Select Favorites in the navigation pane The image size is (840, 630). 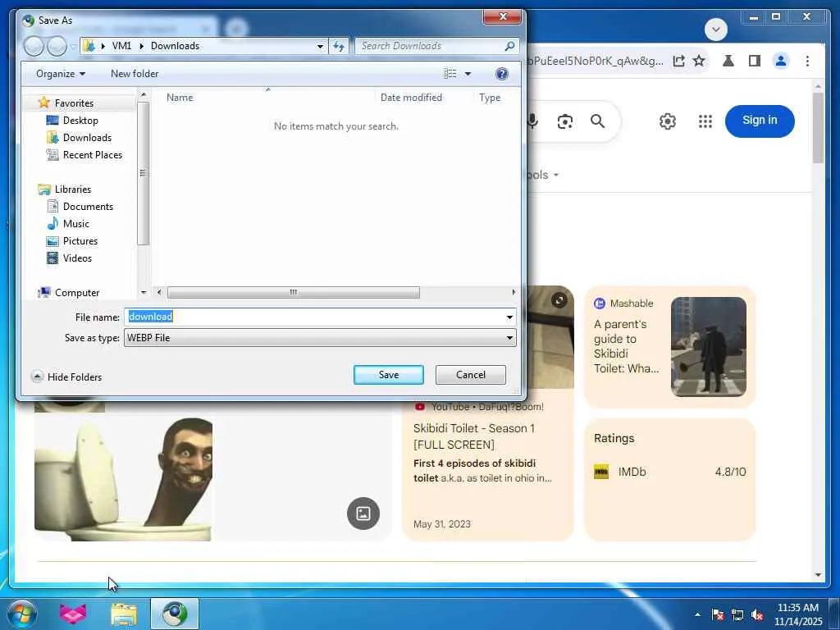[x=74, y=103]
